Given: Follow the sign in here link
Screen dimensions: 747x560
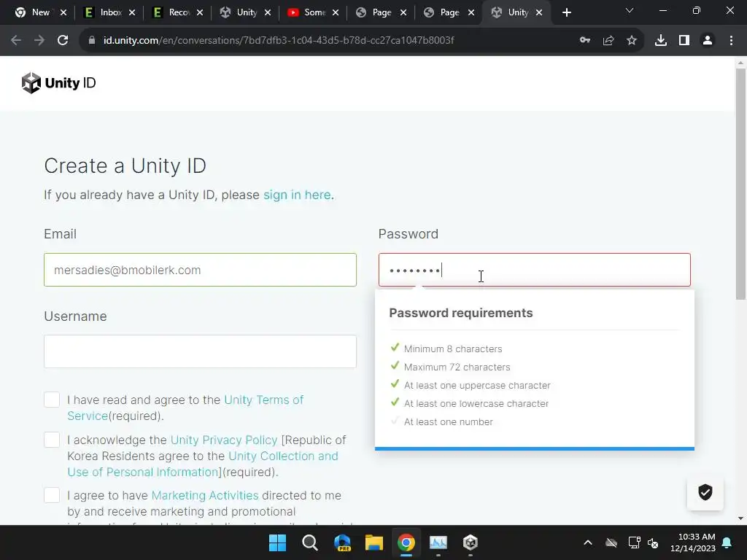Looking at the screenshot, I should (x=297, y=195).
